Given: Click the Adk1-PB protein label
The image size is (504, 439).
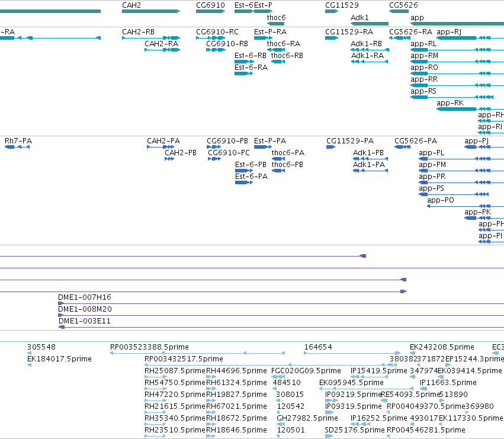Looking at the screenshot, I should click(368, 153).
